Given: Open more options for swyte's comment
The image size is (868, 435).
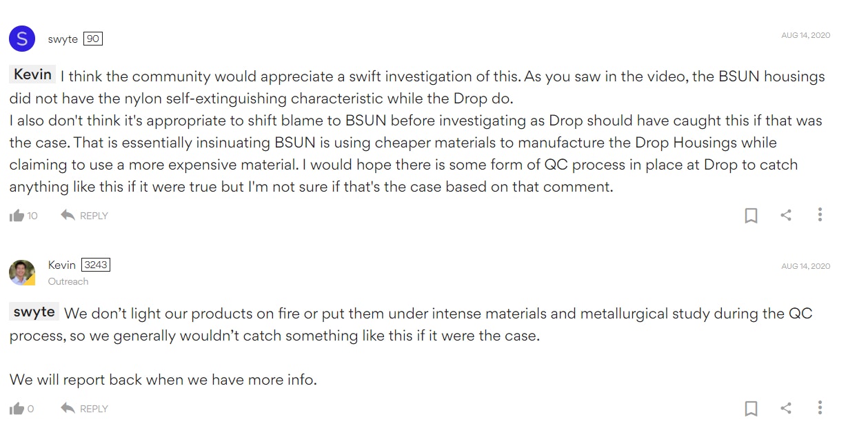Looking at the screenshot, I should click(820, 215).
